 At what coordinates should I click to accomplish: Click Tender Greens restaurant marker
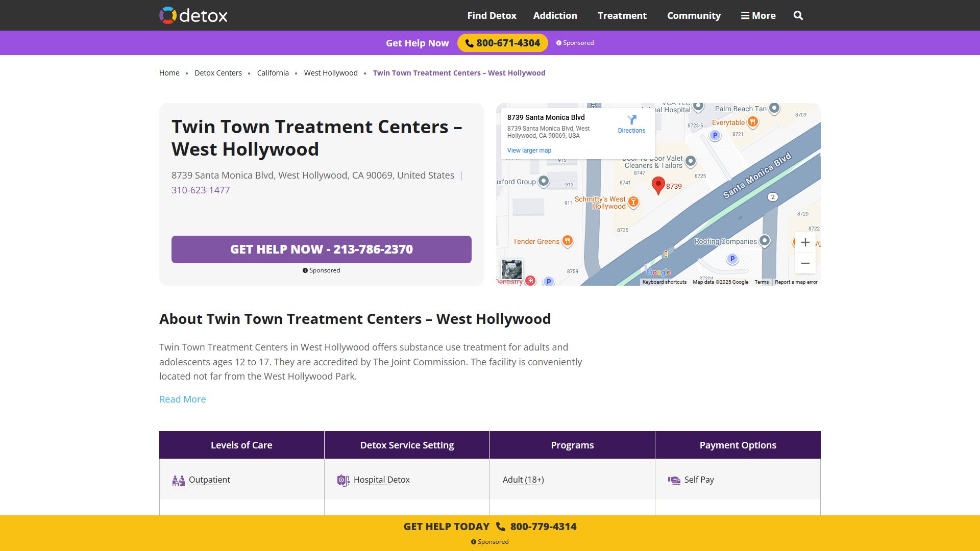pyautogui.click(x=567, y=241)
